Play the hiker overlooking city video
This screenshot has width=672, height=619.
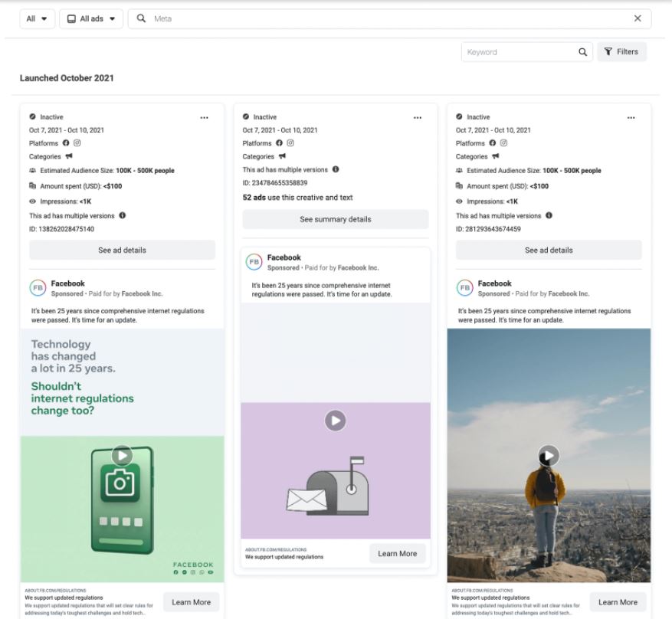point(548,456)
